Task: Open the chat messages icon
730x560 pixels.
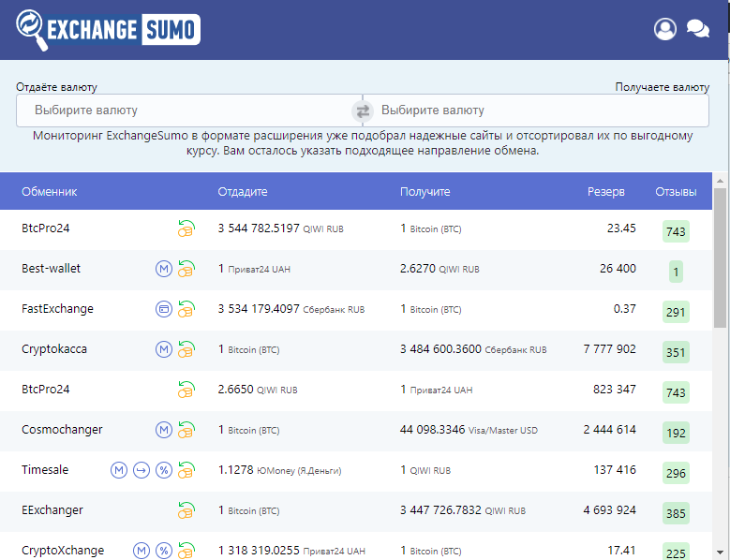Action: [698, 29]
